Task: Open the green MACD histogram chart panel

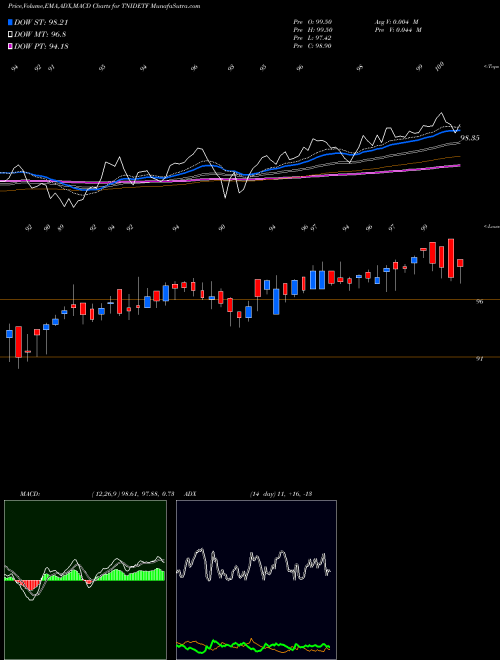Action: 85,580
